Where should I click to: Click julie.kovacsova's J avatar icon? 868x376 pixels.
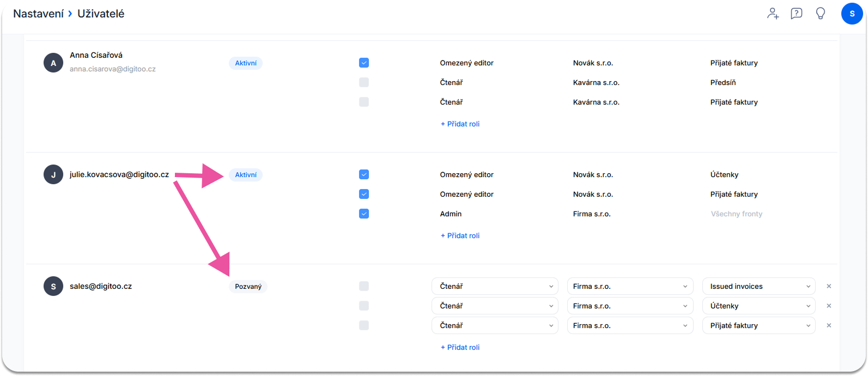pyautogui.click(x=53, y=175)
